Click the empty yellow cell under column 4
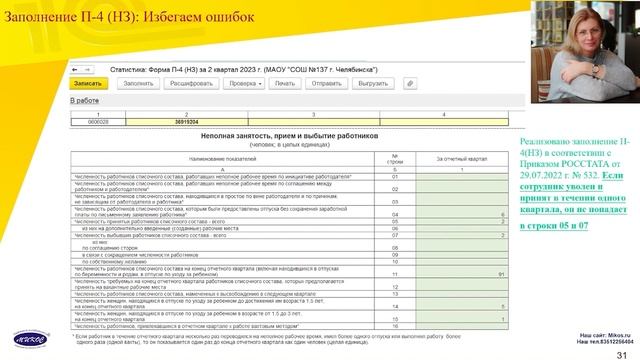 coord(444,122)
